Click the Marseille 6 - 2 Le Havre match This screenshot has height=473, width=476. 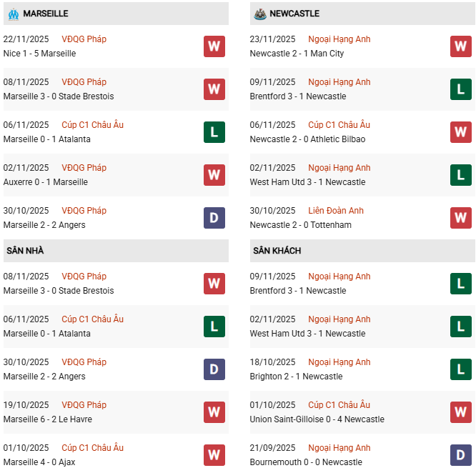[48, 419]
